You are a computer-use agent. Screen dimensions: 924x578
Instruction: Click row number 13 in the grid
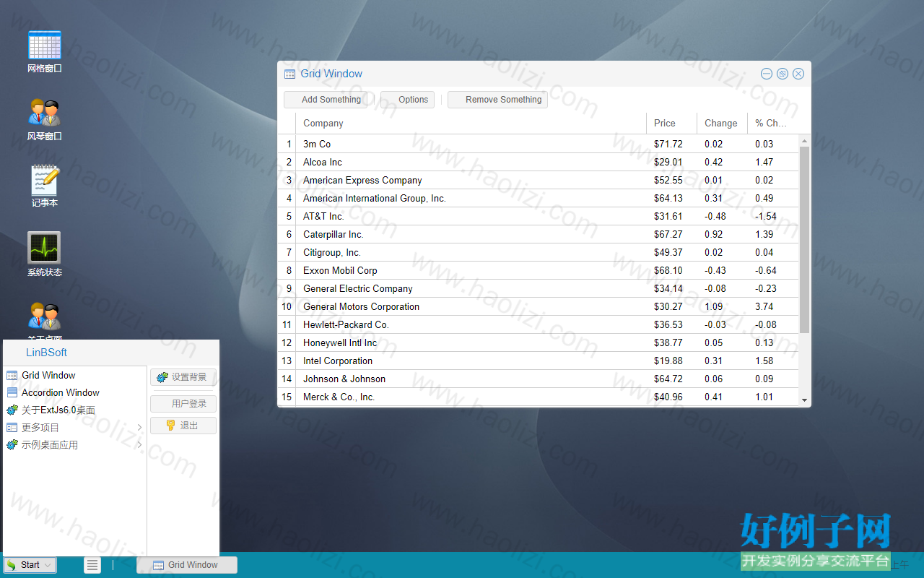coord(287,361)
